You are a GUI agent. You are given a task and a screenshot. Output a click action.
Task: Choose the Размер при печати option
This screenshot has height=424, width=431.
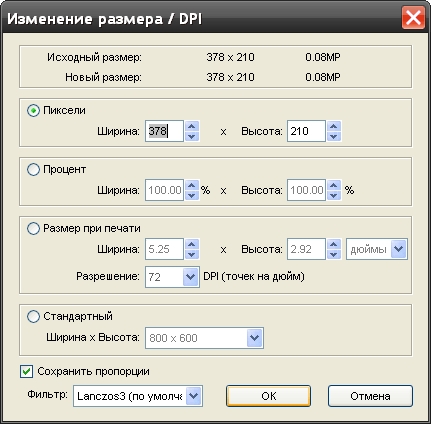[x=33, y=228]
